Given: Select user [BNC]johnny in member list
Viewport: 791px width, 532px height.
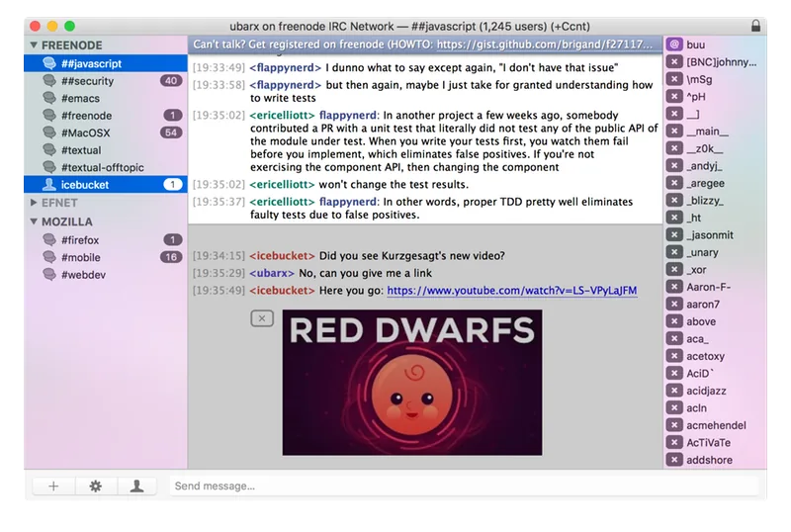Looking at the screenshot, I should point(715,62).
